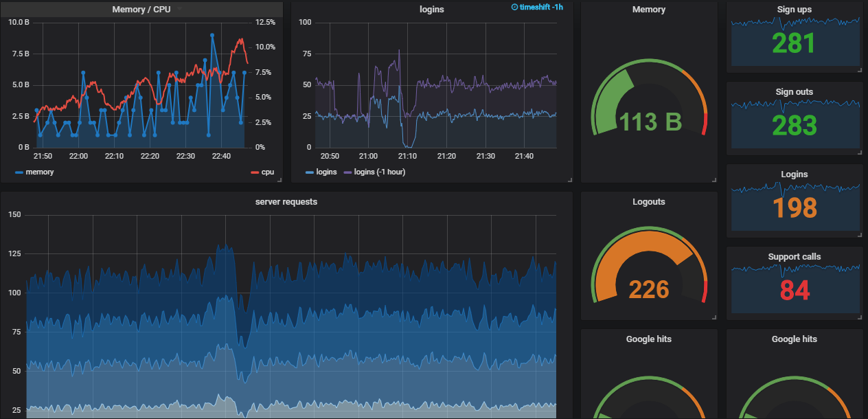Open the Sign ups panel title
This screenshot has width=868, height=419.
[x=795, y=10]
